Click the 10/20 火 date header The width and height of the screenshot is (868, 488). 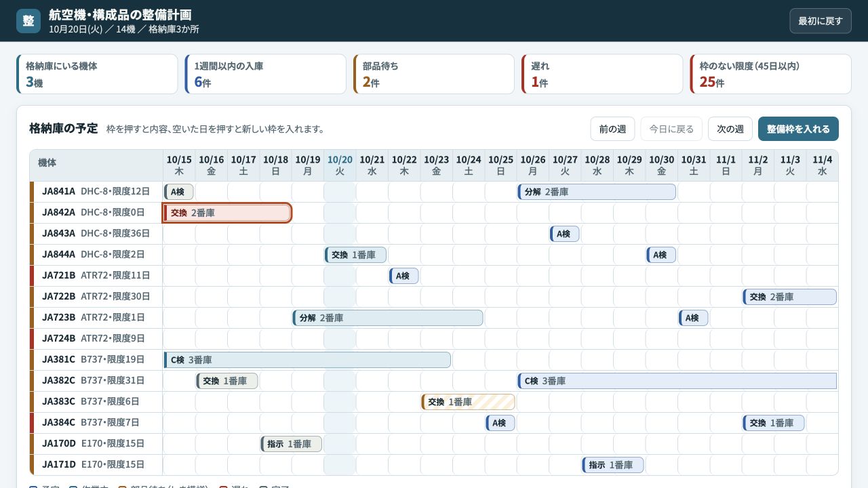point(340,165)
